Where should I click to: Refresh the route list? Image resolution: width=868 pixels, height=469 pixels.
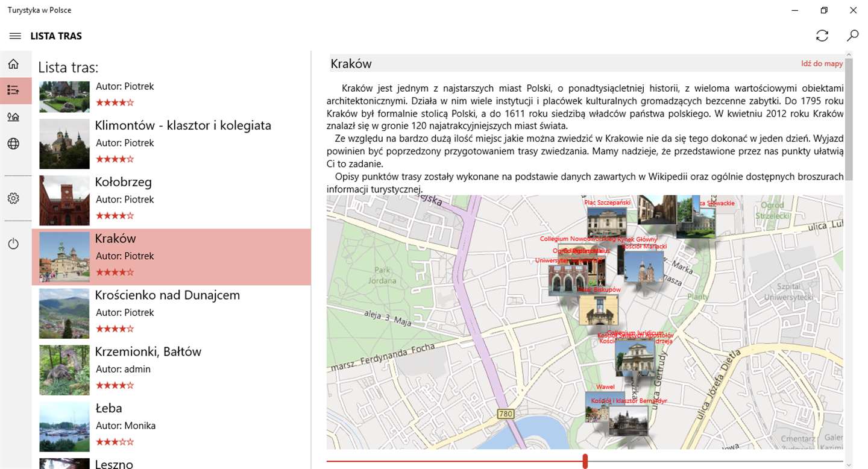(x=822, y=36)
